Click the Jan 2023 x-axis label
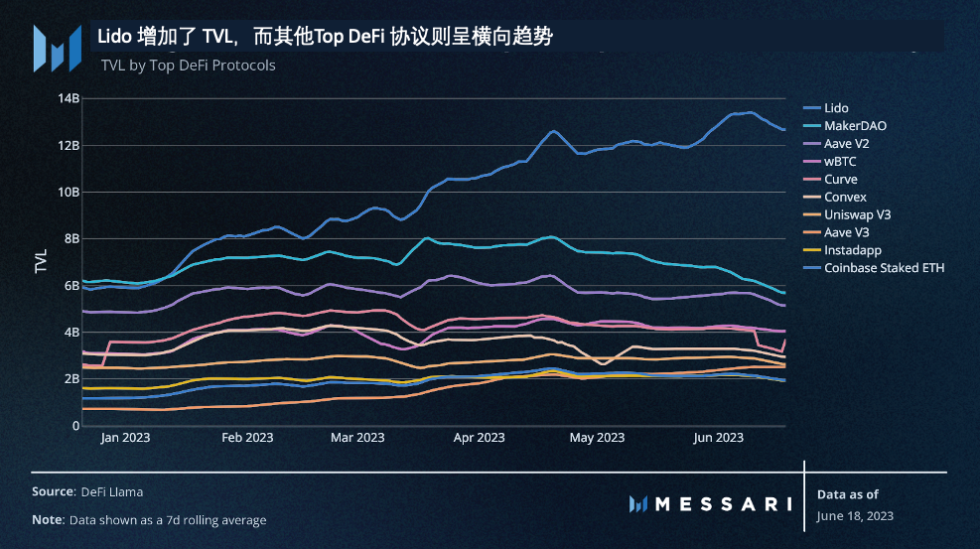Viewport: 980px width, 549px height. point(124,438)
